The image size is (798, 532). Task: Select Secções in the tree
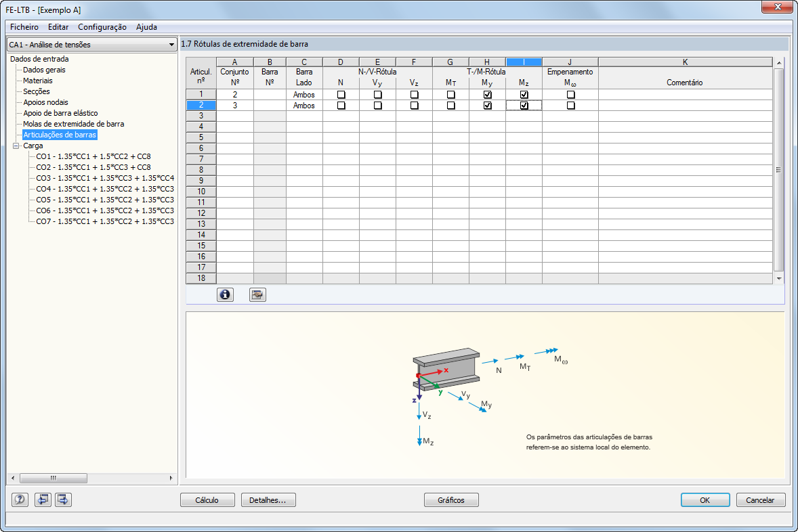point(37,91)
